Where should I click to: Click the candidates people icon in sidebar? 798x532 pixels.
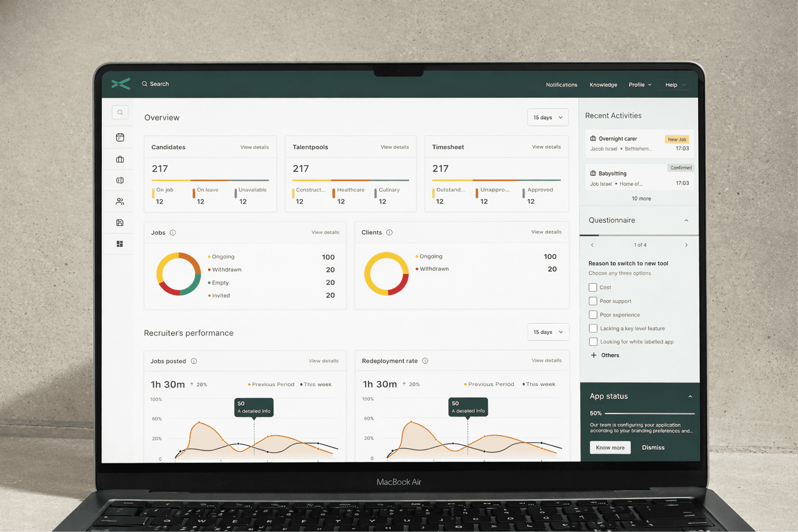tap(120, 201)
